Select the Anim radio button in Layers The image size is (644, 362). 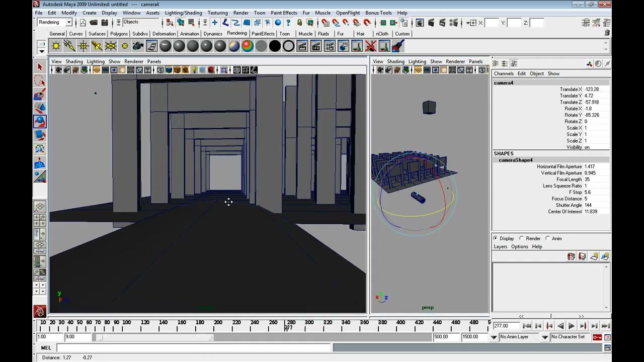(548, 238)
